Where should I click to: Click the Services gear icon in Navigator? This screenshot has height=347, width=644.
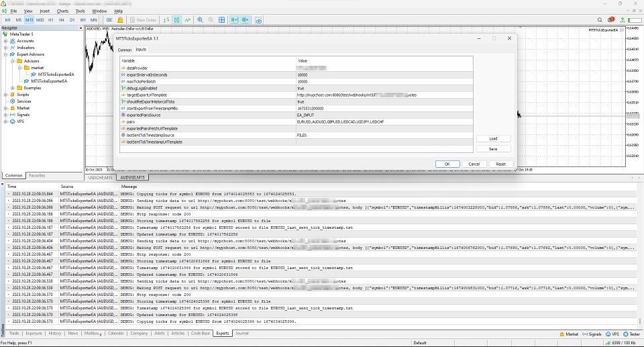[x=13, y=101]
